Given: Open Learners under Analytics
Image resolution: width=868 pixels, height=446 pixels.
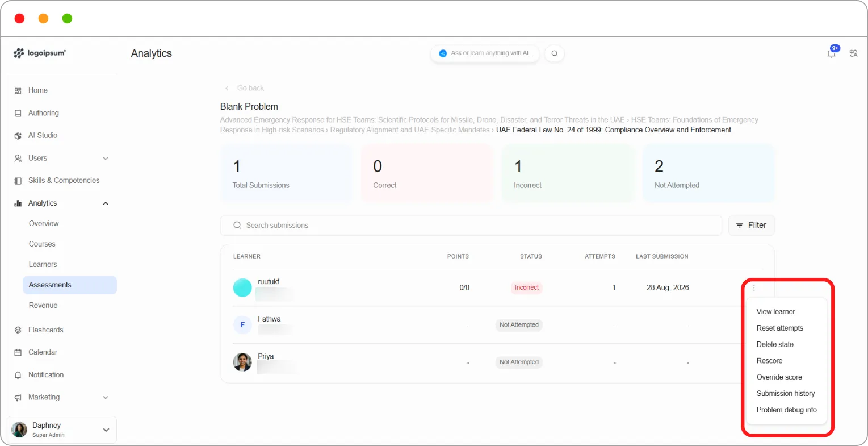Looking at the screenshot, I should pos(43,265).
